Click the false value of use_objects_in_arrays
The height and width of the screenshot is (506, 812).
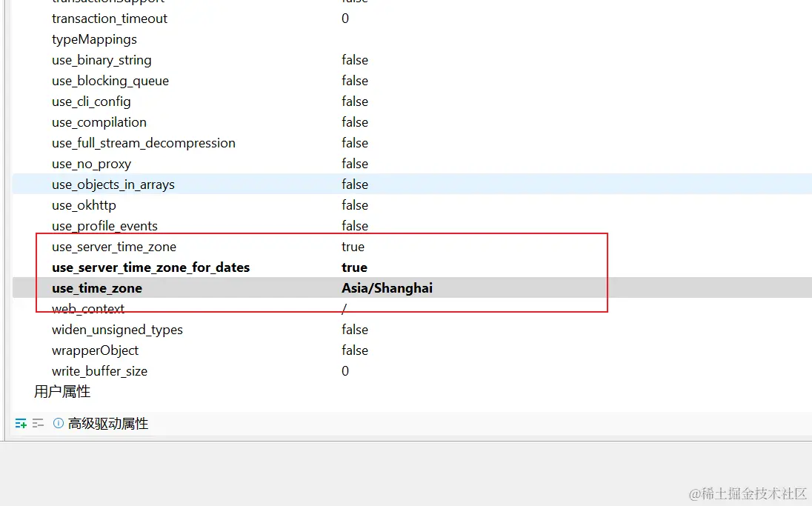[x=355, y=184]
